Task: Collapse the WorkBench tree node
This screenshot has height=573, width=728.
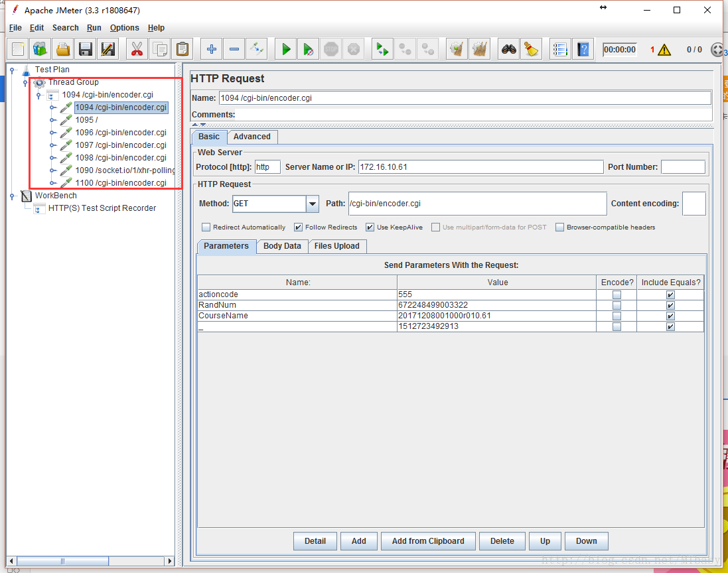Action: coord(13,196)
